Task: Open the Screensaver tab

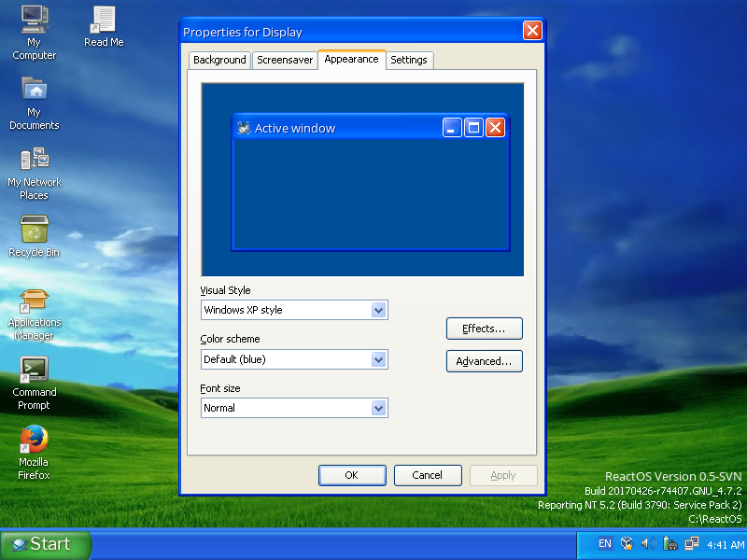Action: [285, 60]
